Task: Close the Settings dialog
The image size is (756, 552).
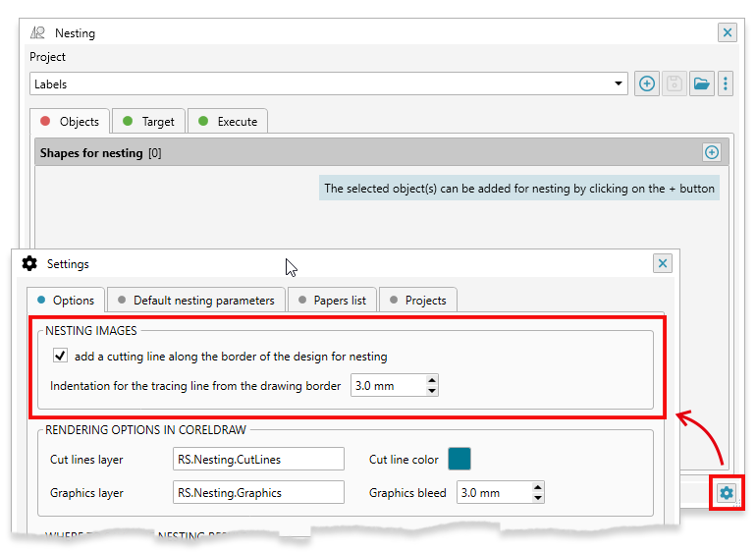Action: click(663, 263)
